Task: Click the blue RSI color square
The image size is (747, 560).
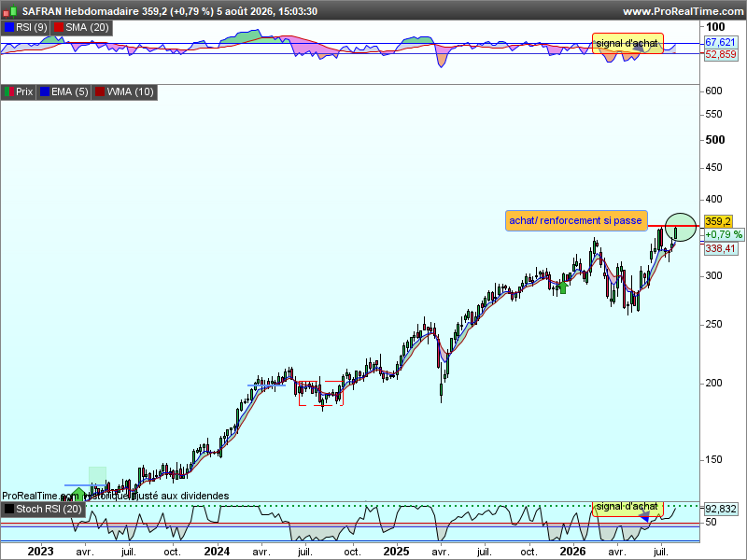Action: click(9, 27)
